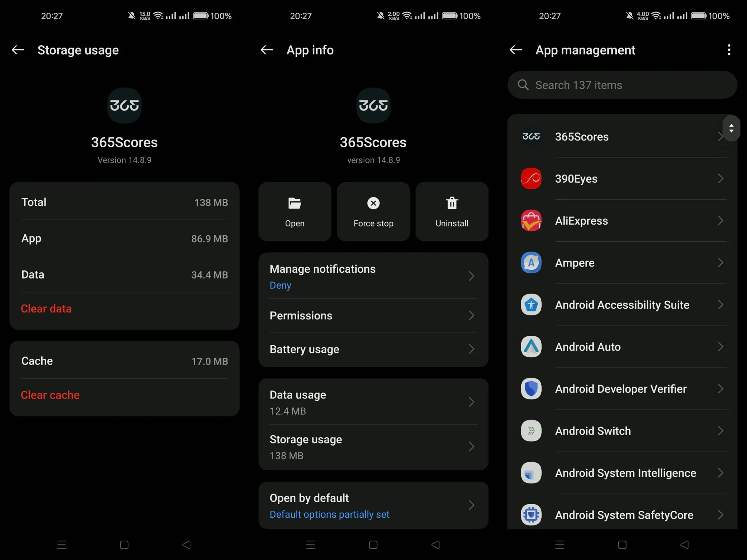Expand the AliExpress row chevron
747x560 pixels.
click(x=720, y=221)
